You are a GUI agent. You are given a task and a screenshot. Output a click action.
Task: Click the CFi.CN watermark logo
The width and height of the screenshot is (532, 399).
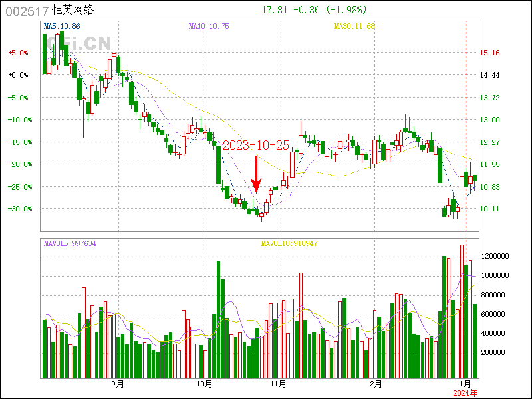77,44
